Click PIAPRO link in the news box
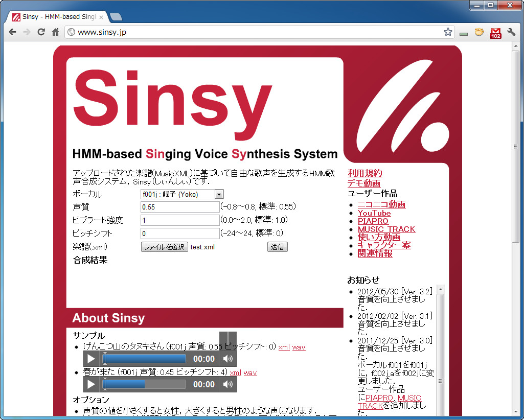Viewport: 524px width, 420px height. [379, 398]
